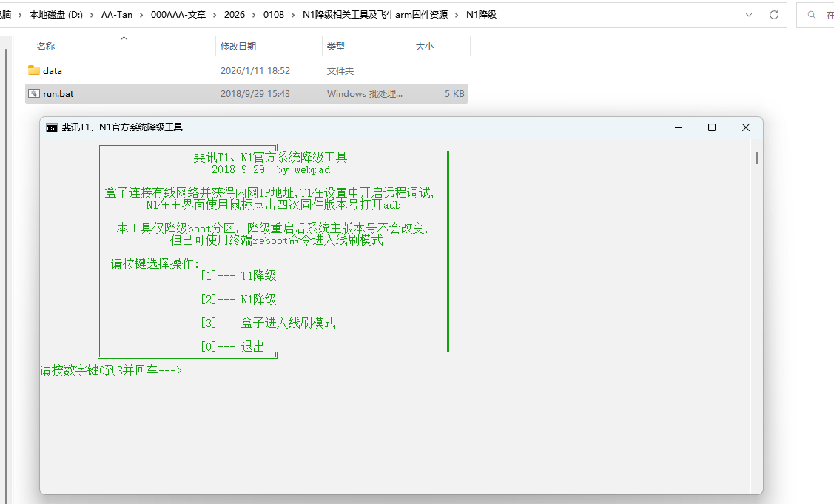The width and height of the screenshot is (834, 504).
Task: Expand the chevron after 2026 breadcrumb
Action: pyautogui.click(x=254, y=14)
